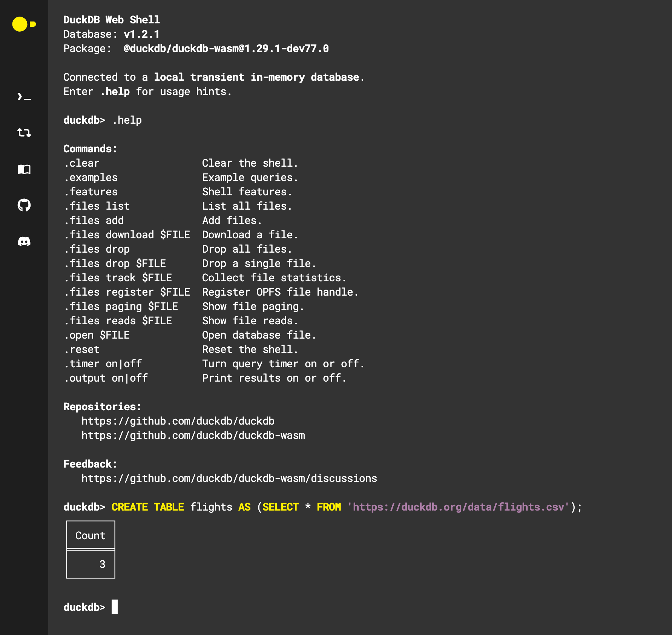The height and width of the screenshot is (635, 672).
Task: Focus the duckdb prompt cursor
Action: click(115, 607)
